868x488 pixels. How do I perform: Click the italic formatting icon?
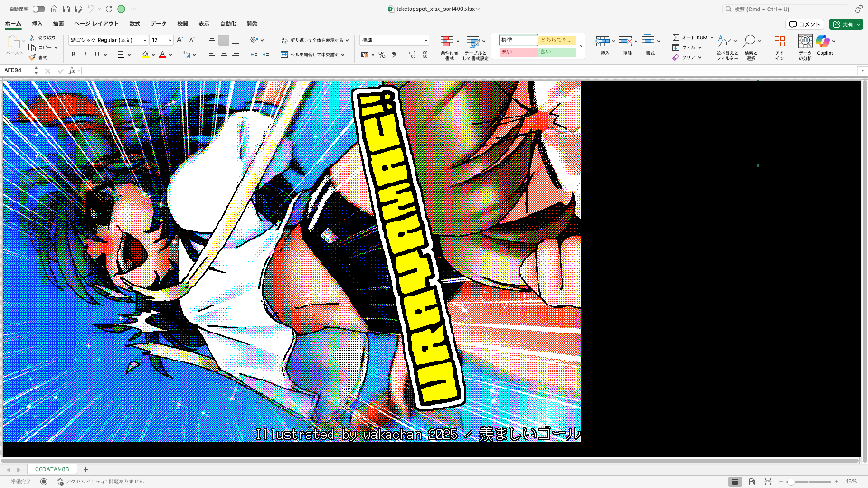tap(85, 55)
